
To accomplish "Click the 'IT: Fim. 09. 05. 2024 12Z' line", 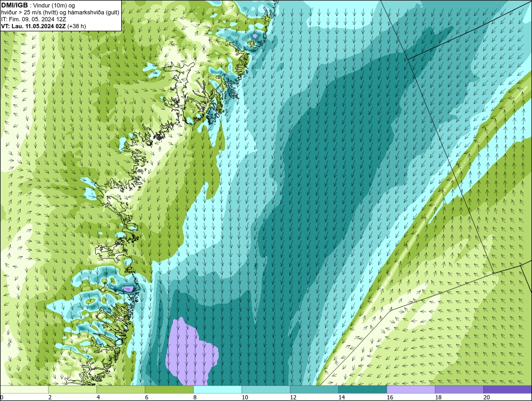I will [34, 19].
